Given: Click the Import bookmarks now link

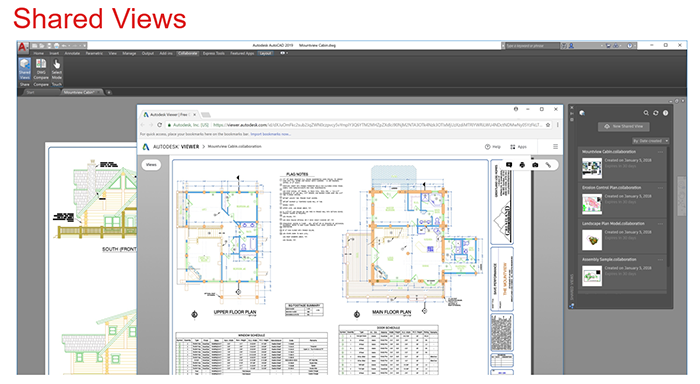Looking at the screenshot, I should pyautogui.click(x=271, y=134).
